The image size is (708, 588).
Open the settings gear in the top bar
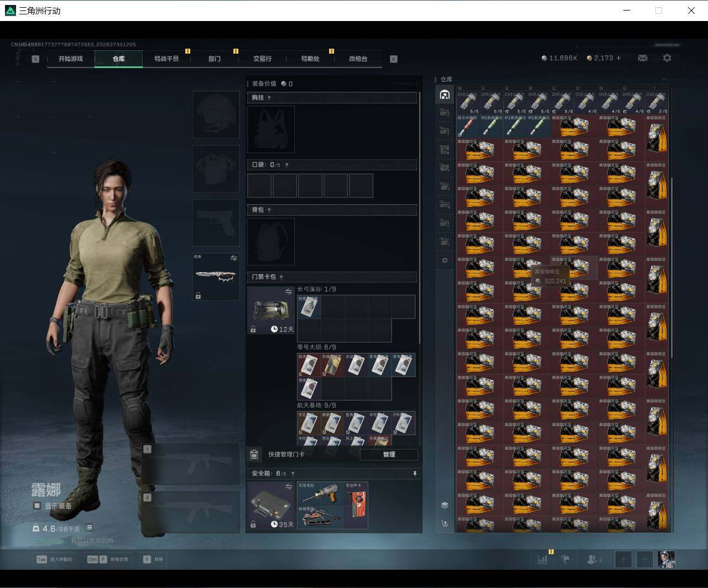pyautogui.click(x=667, y=58)
